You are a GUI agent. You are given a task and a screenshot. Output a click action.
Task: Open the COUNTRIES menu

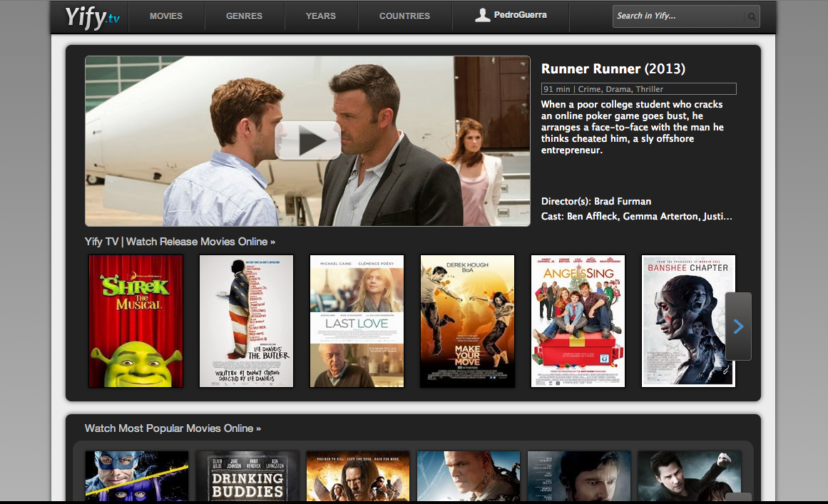tap(404, 16)
